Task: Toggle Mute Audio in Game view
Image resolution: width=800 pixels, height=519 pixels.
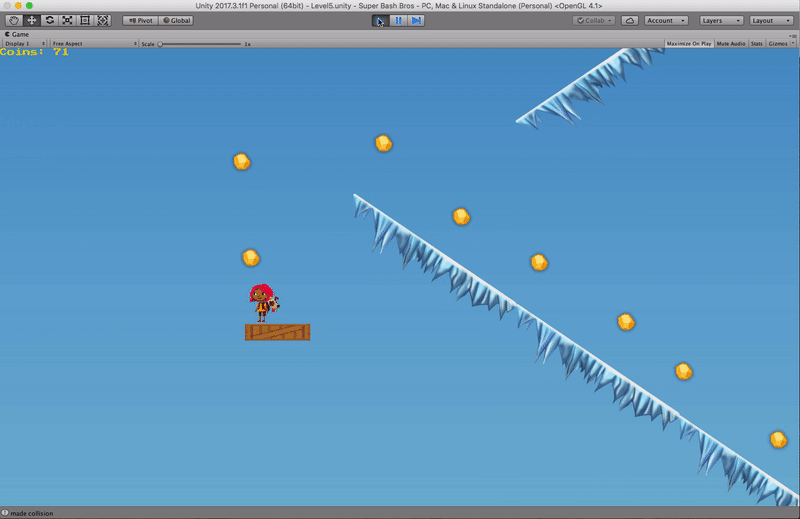Action: click(730, 44)
